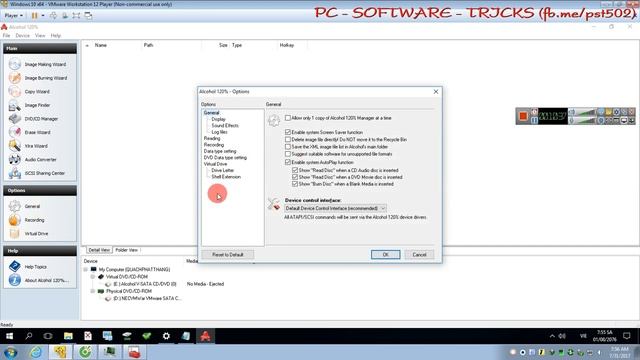
Task: Open the File menu
Action: pyautogui.click(x=7, y=36)
